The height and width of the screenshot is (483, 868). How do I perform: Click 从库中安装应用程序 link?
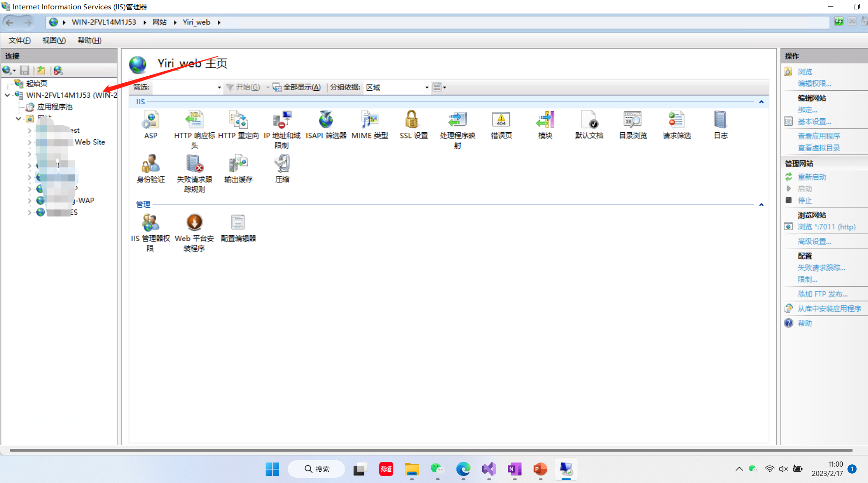pos(829,309)
